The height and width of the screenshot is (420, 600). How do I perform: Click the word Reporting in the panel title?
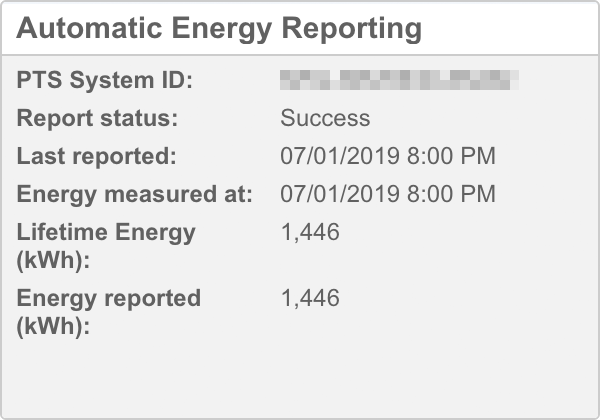click(347, 29)
